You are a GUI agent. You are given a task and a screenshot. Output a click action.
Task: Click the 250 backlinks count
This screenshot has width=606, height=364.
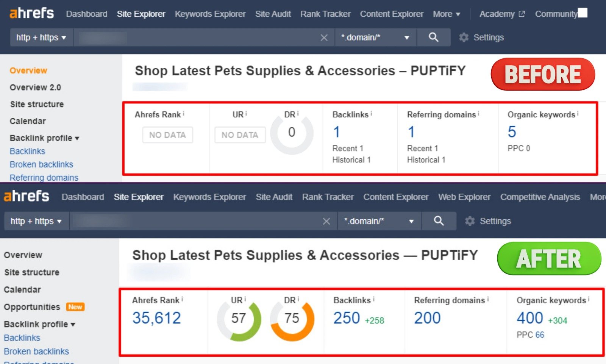coord(346,318)
